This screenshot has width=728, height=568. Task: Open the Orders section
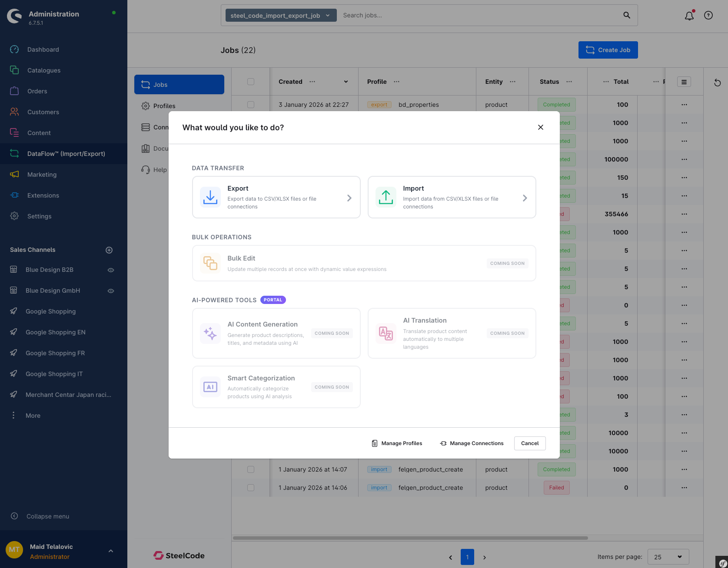(x=37, y=91)
